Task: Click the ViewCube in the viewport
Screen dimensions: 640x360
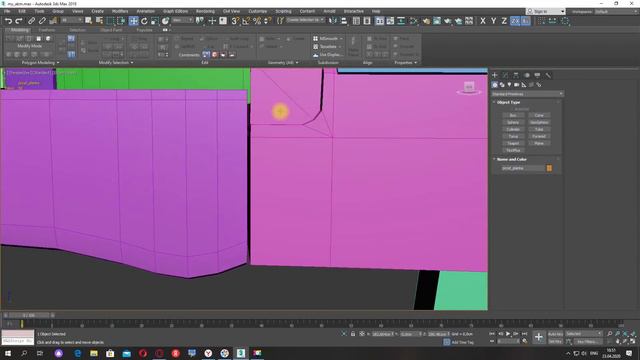Action: (469, 87)
